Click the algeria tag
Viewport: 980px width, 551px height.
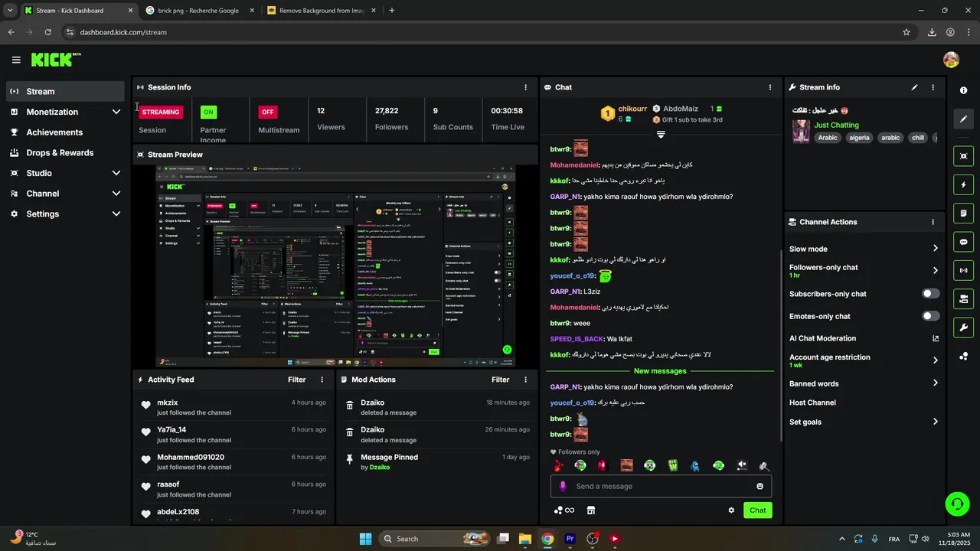(x=859, y=138)
